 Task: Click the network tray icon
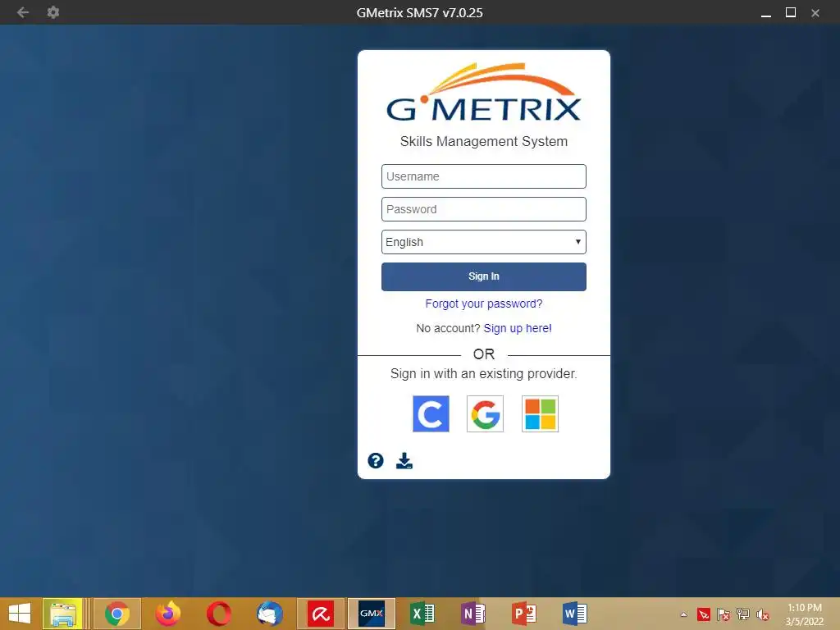(743, 614)
